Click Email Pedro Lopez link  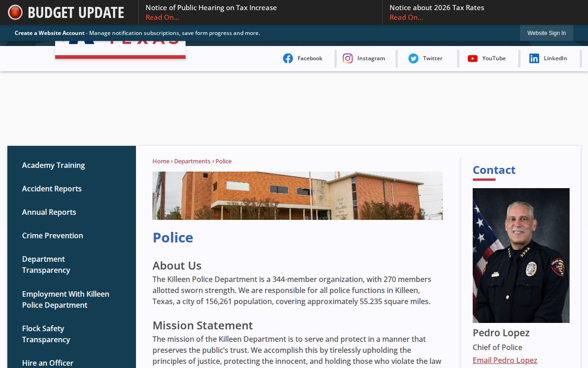(505, 360)
